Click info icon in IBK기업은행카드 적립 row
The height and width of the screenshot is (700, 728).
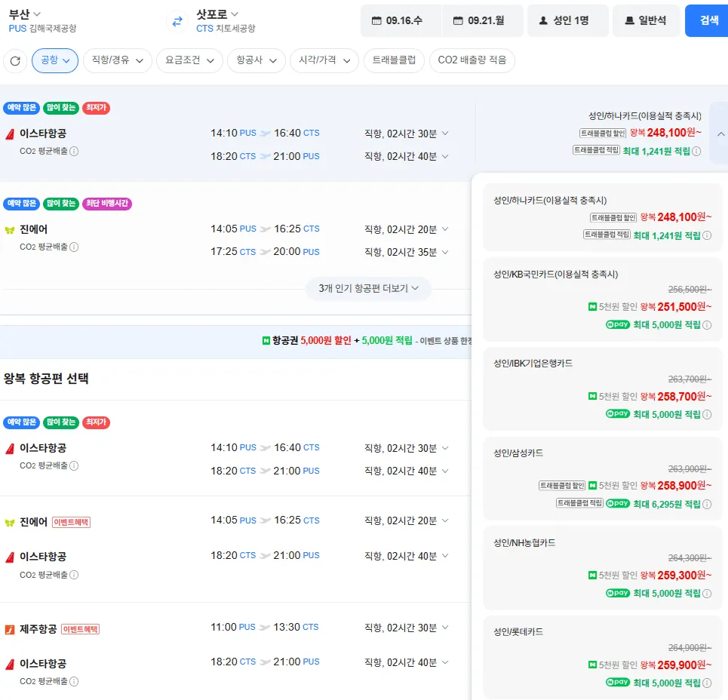pos(707,415)
